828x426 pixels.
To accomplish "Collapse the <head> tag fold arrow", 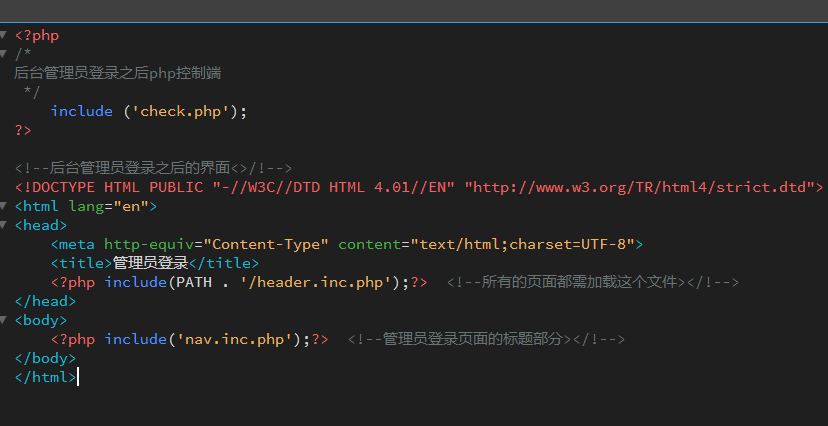I will tap(3, 225).
